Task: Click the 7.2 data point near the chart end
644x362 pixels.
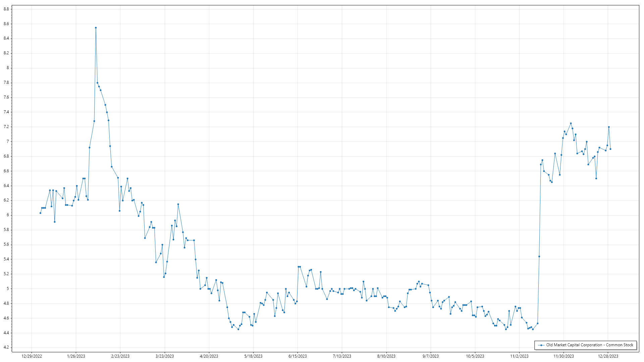Action: click(x=609, y=127)
